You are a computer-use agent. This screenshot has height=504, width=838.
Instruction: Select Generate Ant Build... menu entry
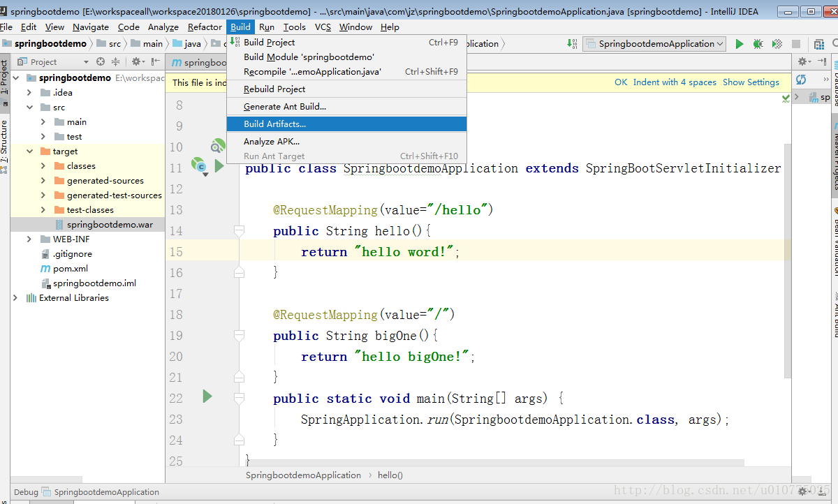[x=346, y=107]
